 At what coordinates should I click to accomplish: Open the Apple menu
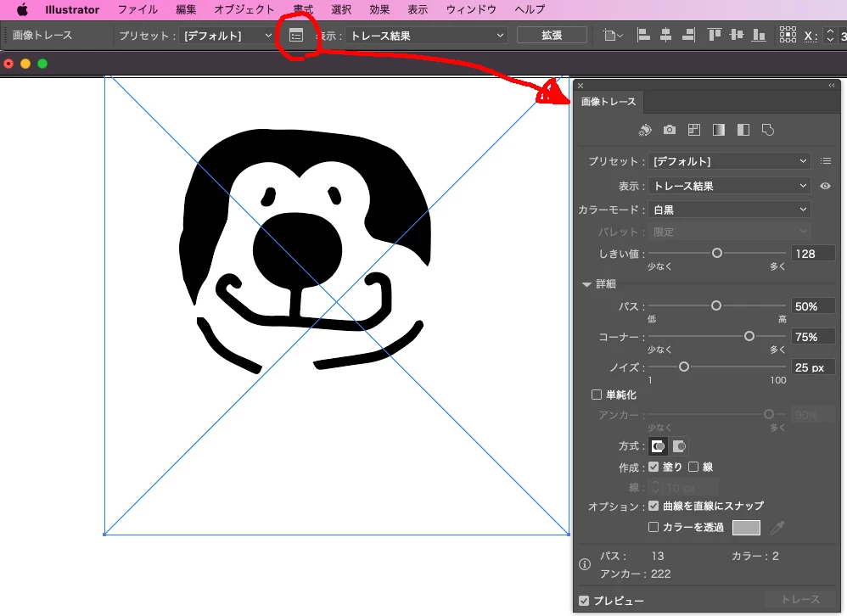point(22,9)
